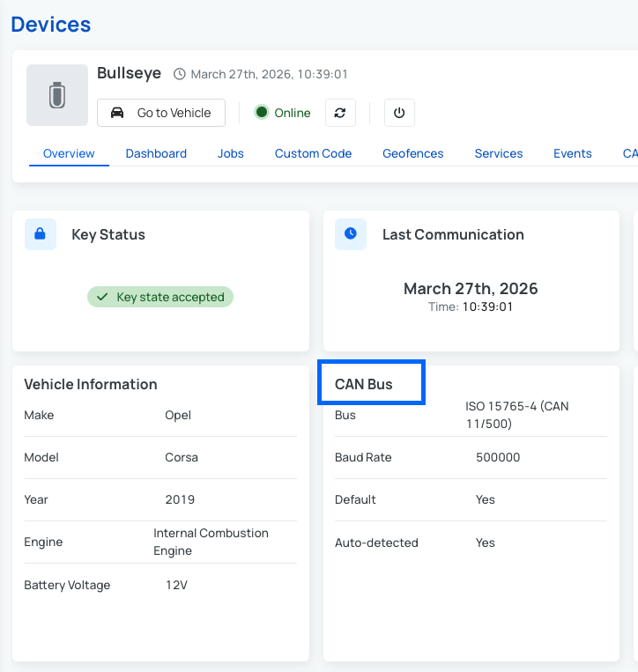638x672 pixels.
Task: Click the Key state accepted checkmark
Action: click(x=102, y=298)
